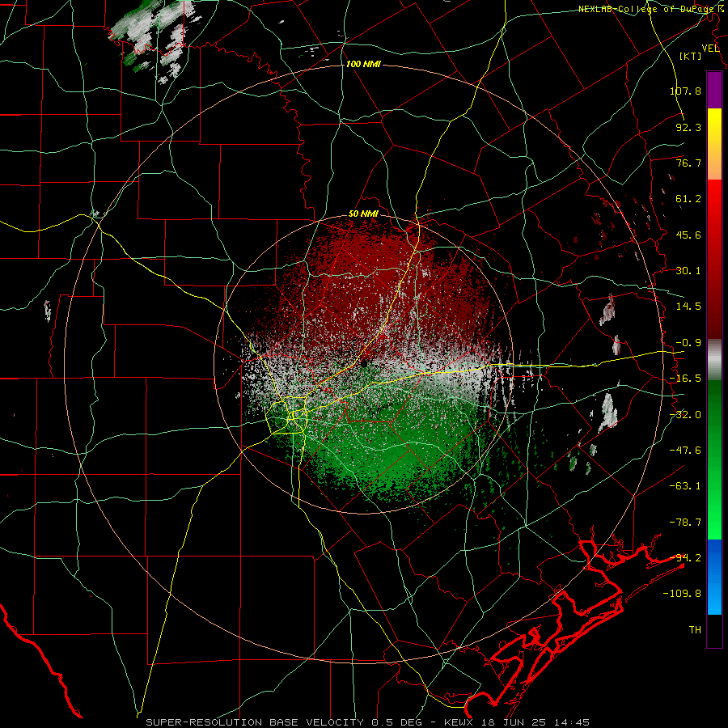Click the 14.5 velocity scale value
Screen dimensions: 728x728
point(688,307)
